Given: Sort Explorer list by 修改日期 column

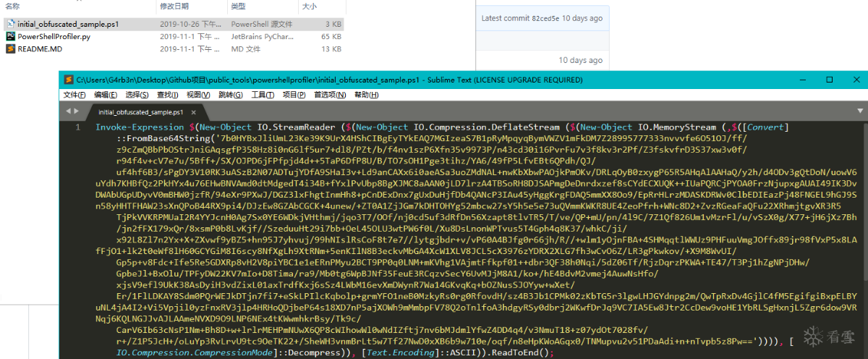Looking at the screenshot, I should pos(176,6).
